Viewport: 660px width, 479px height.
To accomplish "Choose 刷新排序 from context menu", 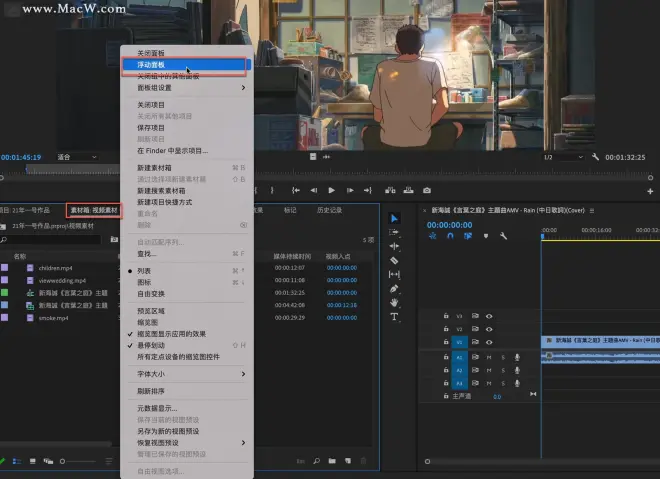I will [187, 391].
